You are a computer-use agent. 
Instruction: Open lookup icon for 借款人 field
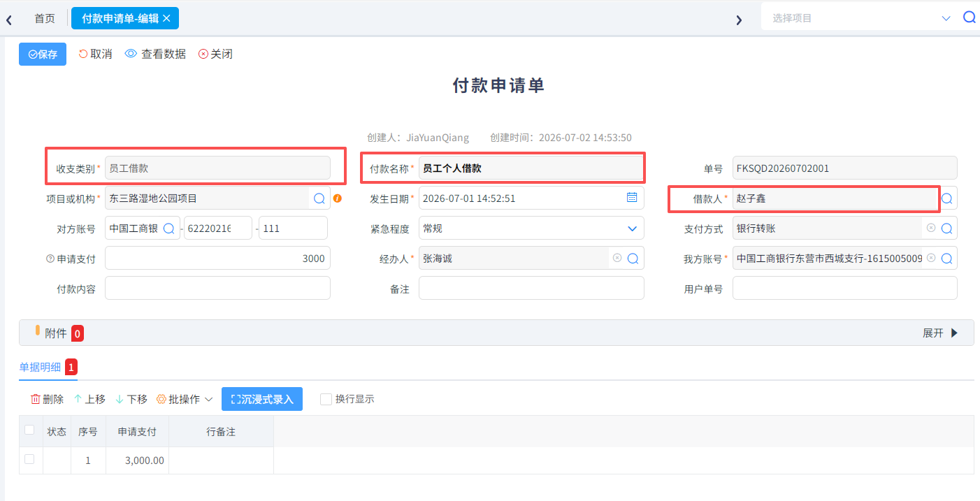tap(947, 198)
